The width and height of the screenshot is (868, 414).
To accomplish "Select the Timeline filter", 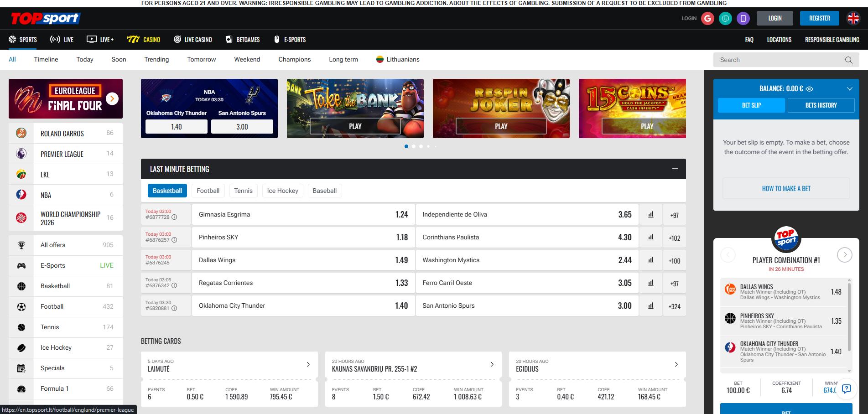I will coord(46,59).
